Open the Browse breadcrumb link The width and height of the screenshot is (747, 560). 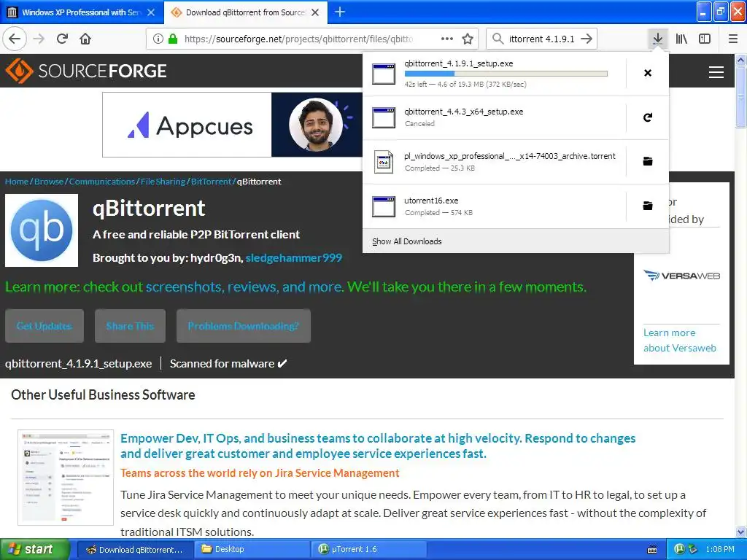pos(49,182)
